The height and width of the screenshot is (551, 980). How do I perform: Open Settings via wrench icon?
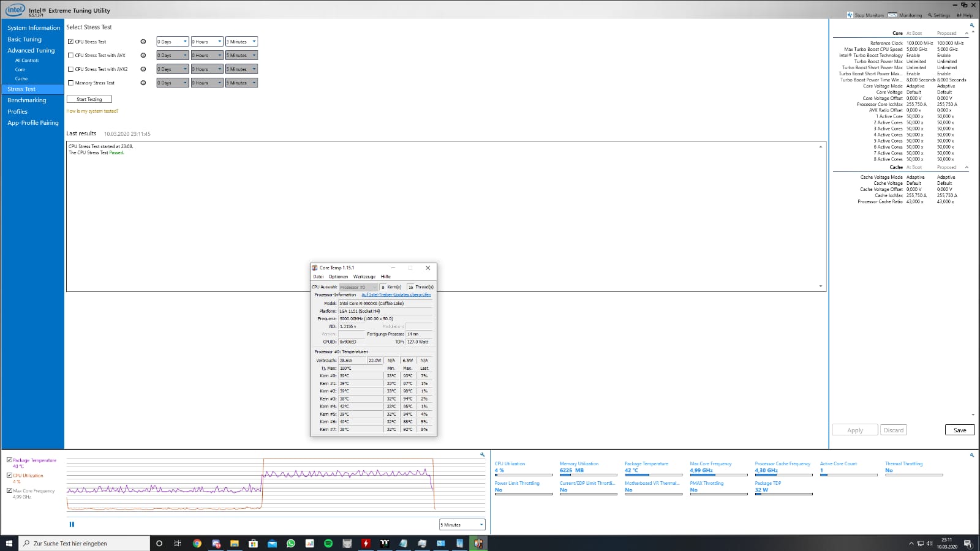tap(930, 15)
